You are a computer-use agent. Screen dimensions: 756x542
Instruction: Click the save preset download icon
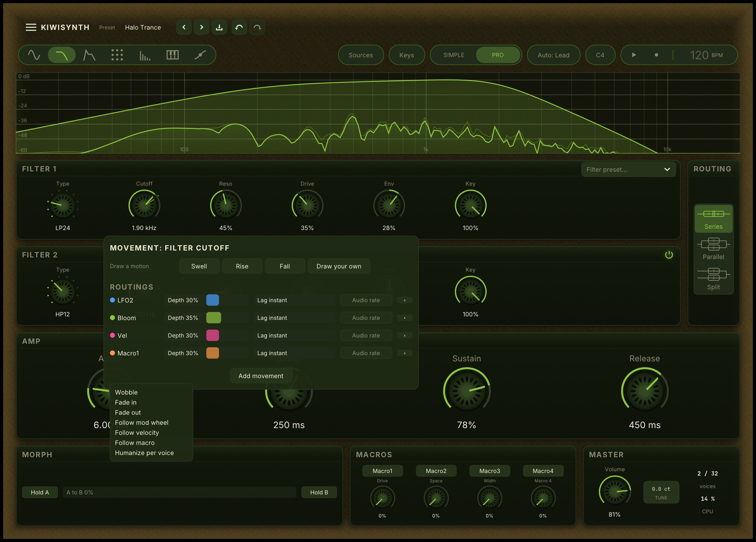coord(219,27)
